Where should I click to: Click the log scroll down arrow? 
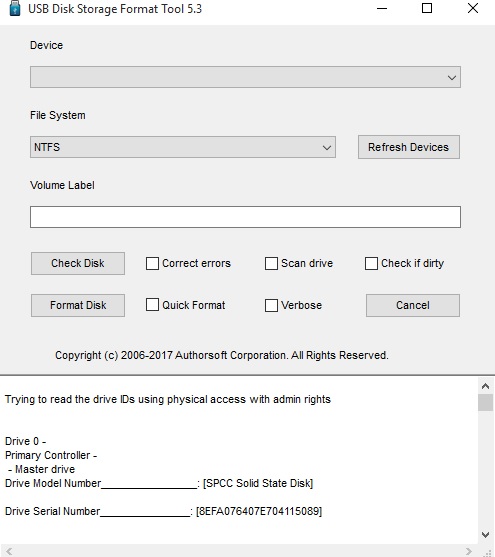(485, 534)
